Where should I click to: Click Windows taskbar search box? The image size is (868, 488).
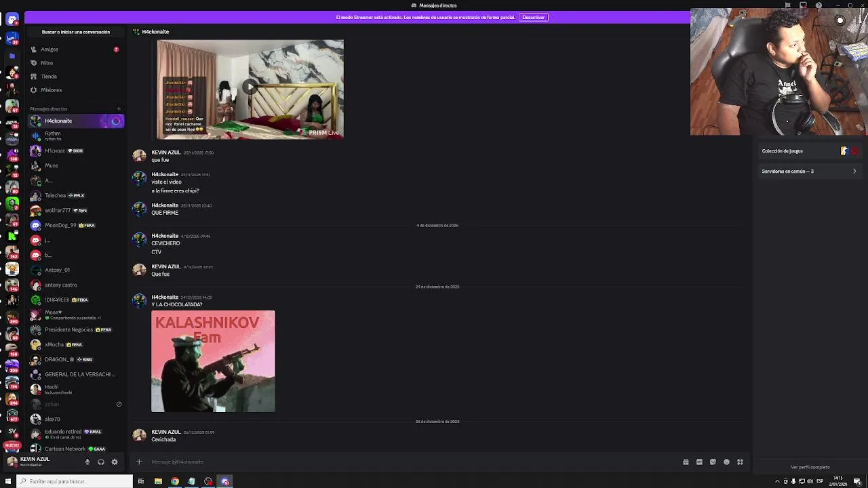pos(75,481)
